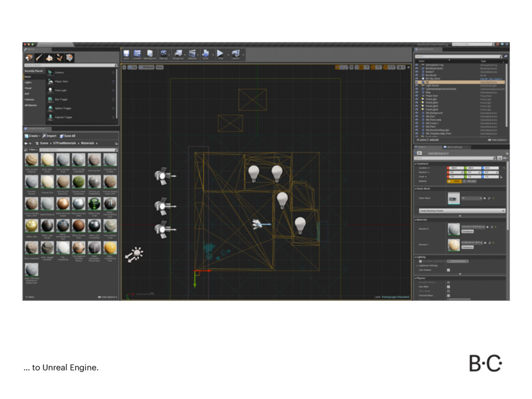Viewport: 532px width, 399px height.
Task: Click the Game breadcrumb folder
Action: coord(44,143)
